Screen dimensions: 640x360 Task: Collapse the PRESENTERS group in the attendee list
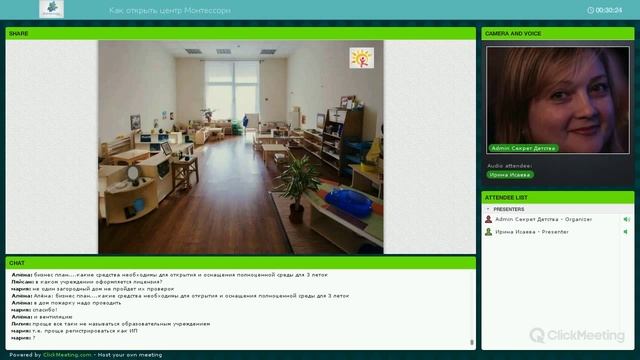point(488,209)
